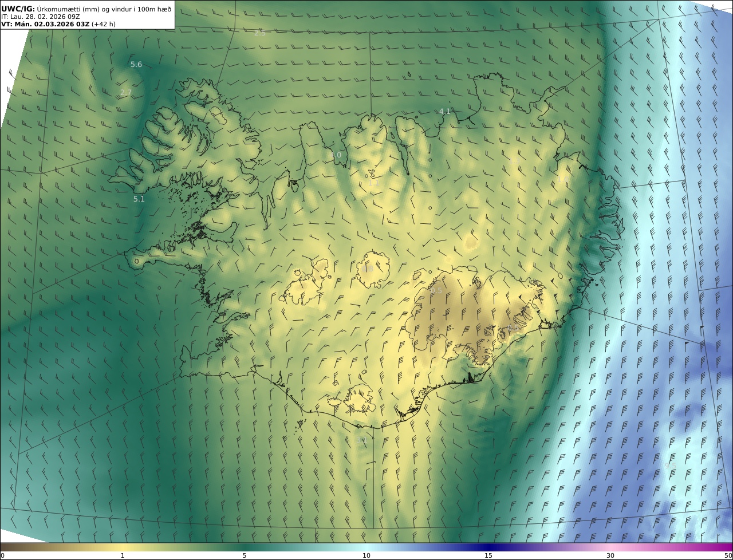Click the 10 tick label on the color scale
This screenshot has width=733, height=560.
[x=366, y=555]
